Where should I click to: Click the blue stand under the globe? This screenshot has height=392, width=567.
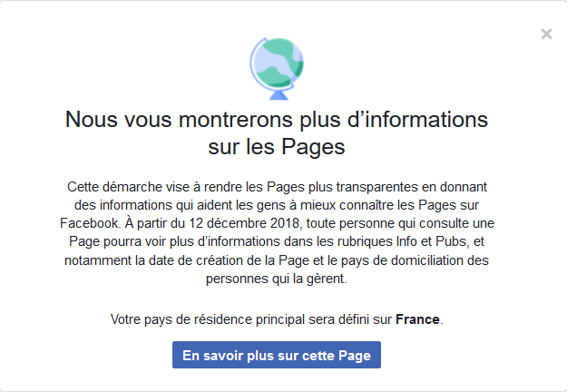(276, 93)
